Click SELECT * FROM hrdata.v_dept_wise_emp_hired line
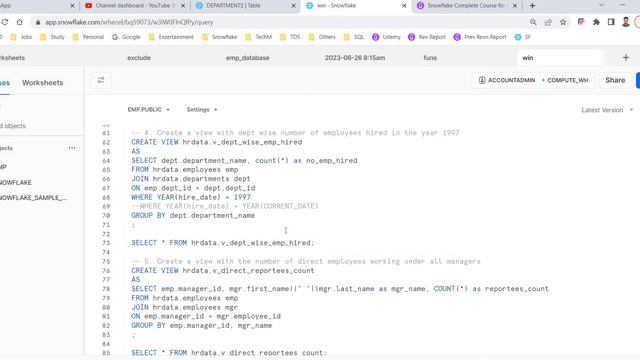This screenshot has width=640, height=360. [222, 243]
